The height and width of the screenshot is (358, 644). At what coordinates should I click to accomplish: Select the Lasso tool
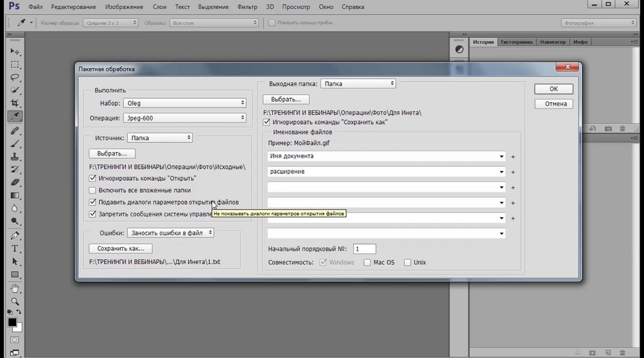pos(15,78)
